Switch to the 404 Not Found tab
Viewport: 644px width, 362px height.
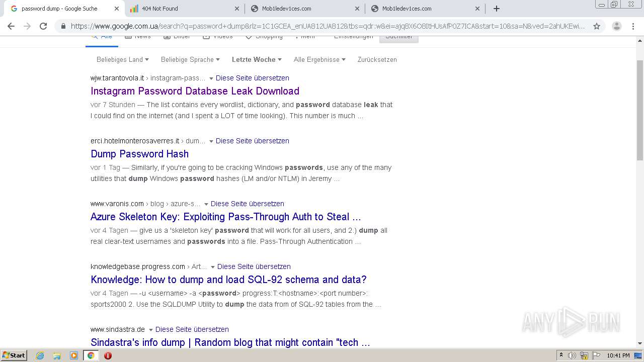(184, 9)
